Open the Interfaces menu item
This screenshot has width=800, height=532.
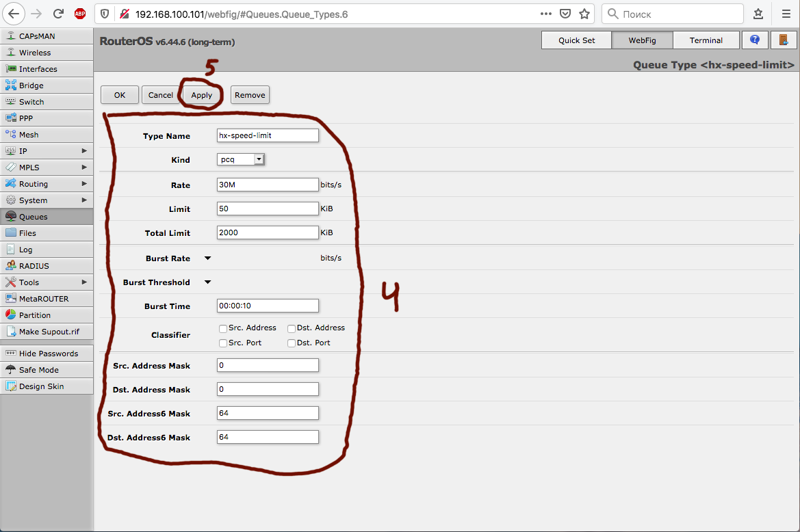point(38,69)
